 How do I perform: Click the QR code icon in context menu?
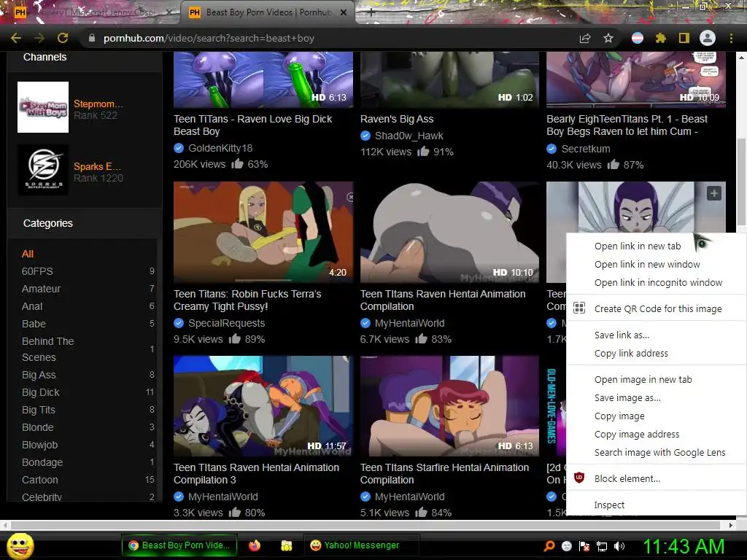pos(578,308)
